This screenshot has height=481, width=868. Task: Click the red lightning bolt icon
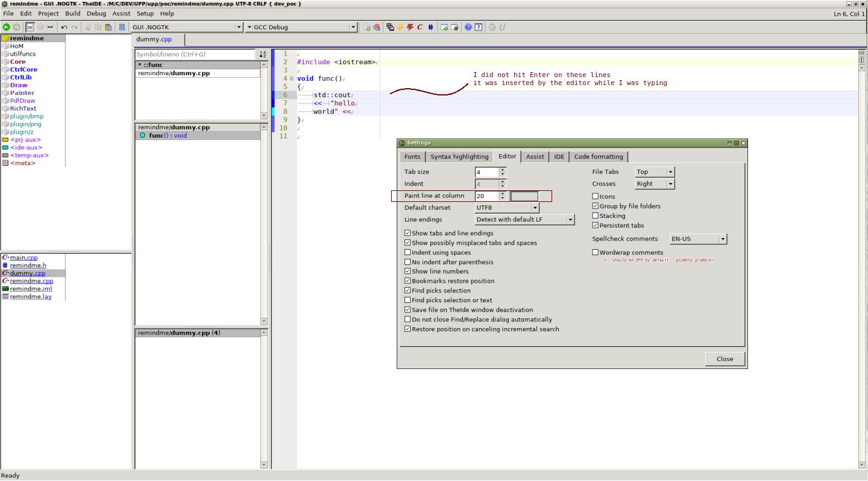click(x=410, y=28)
